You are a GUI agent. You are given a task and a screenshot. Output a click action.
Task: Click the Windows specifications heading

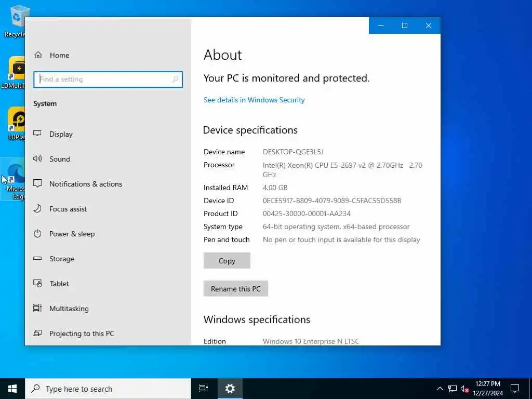(257, 320)
